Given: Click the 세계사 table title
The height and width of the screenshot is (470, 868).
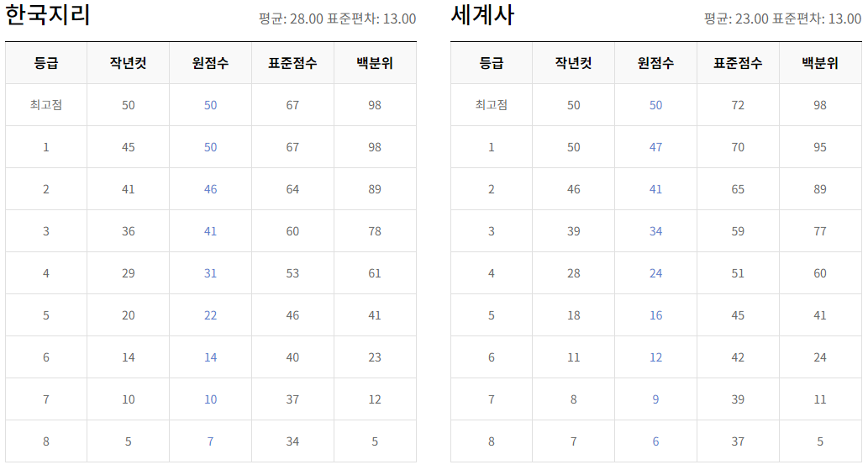Looking at the screenshot, I should [x=482, y=14].
